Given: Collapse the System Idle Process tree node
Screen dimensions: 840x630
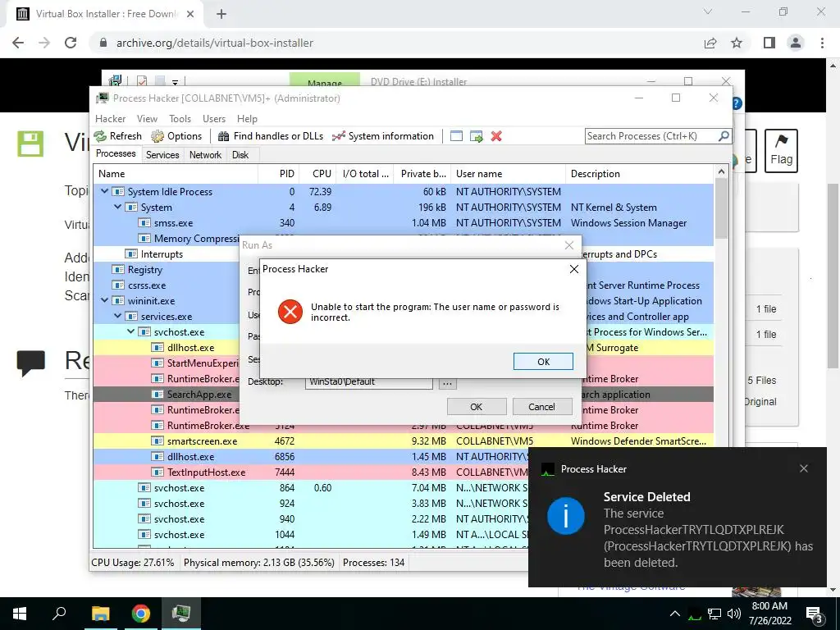Looking at the screenshot, I should click(104, 191).
